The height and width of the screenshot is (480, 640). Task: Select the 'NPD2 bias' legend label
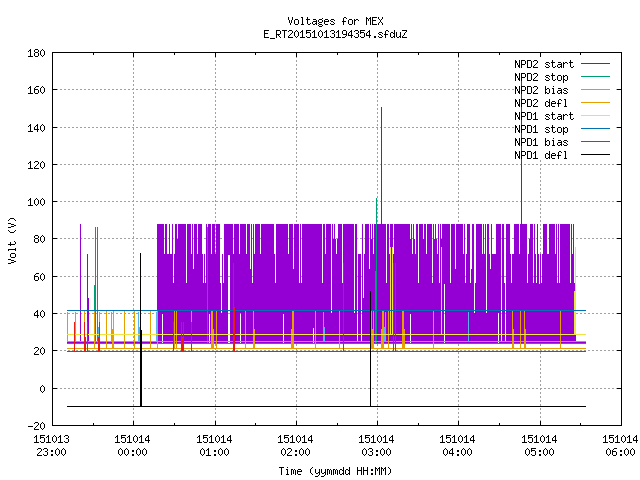coord(541,90)
